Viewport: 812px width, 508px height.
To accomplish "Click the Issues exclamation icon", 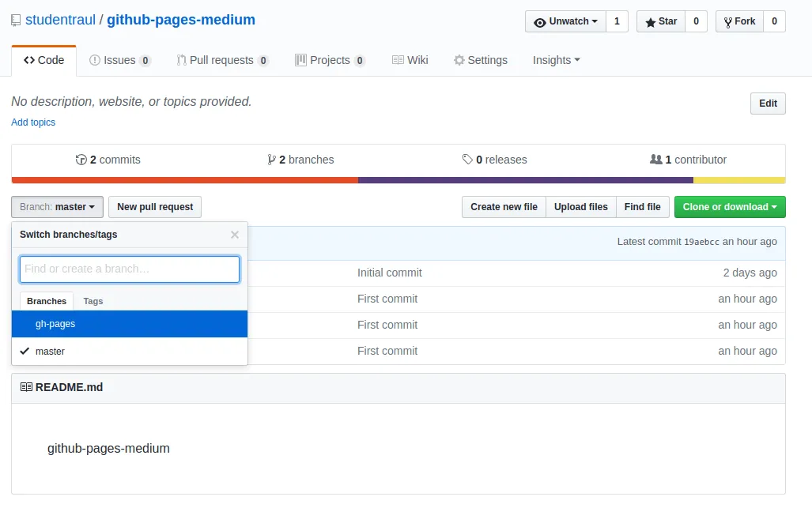I will click(x=95, y=60).
